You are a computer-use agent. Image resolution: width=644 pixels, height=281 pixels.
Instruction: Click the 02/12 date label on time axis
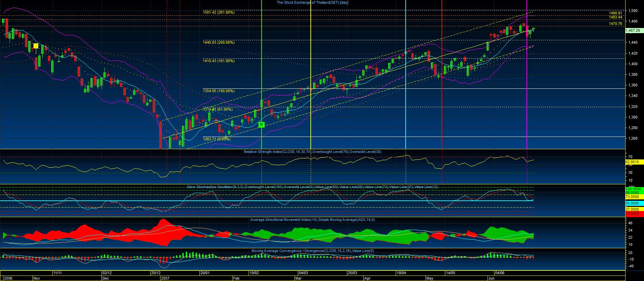tap(107, 273)
